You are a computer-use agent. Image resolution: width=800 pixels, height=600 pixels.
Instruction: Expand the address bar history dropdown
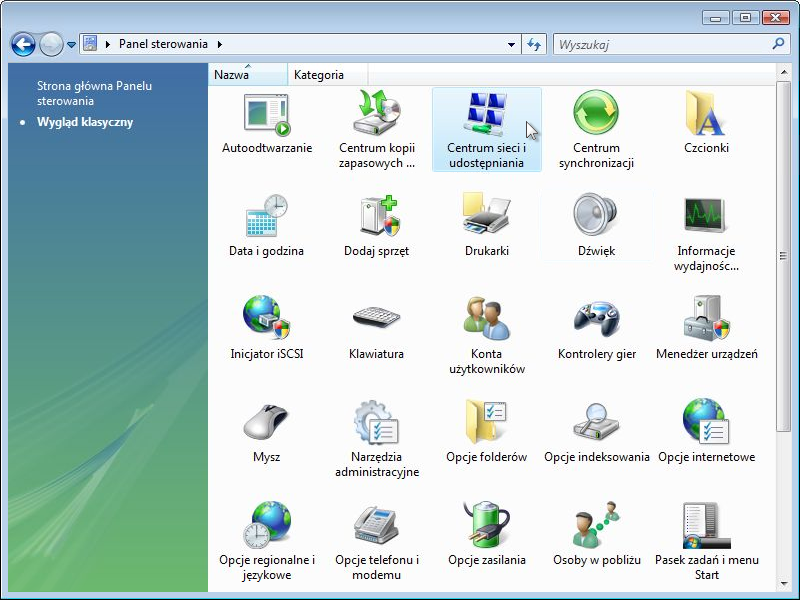click(x=512, y=45)
